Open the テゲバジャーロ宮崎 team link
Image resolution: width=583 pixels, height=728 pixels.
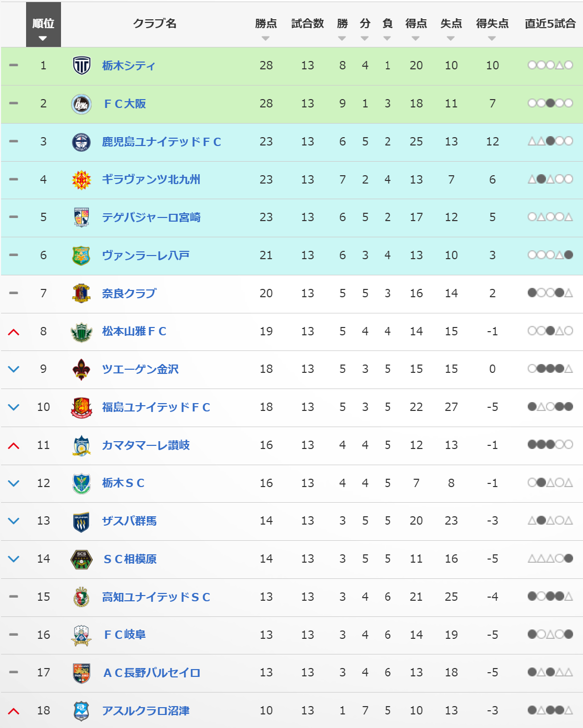151,217
